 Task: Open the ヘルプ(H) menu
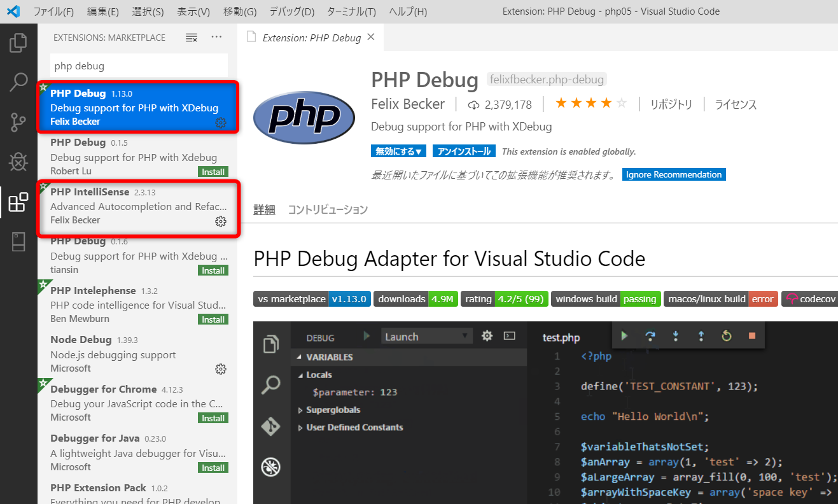pos(408,11)
